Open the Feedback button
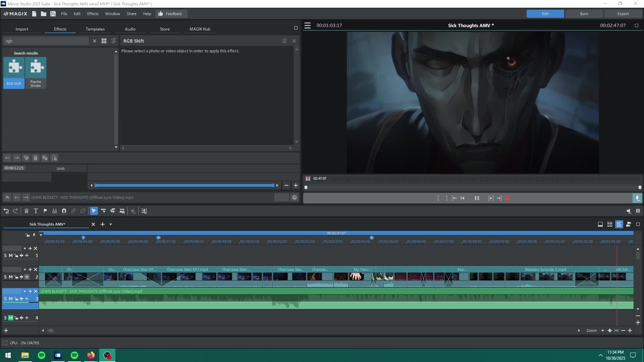 coord(171,14)
